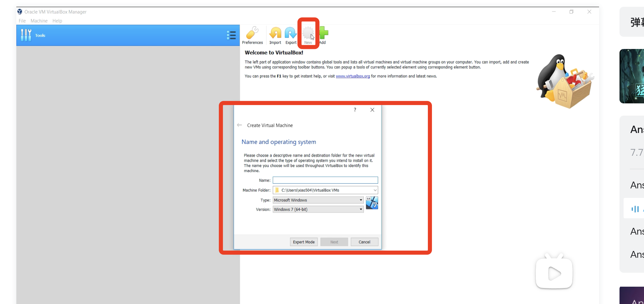This screenshot has width=644, height=304.
Task: Click the Next button
Action: (x=334, y=242)
